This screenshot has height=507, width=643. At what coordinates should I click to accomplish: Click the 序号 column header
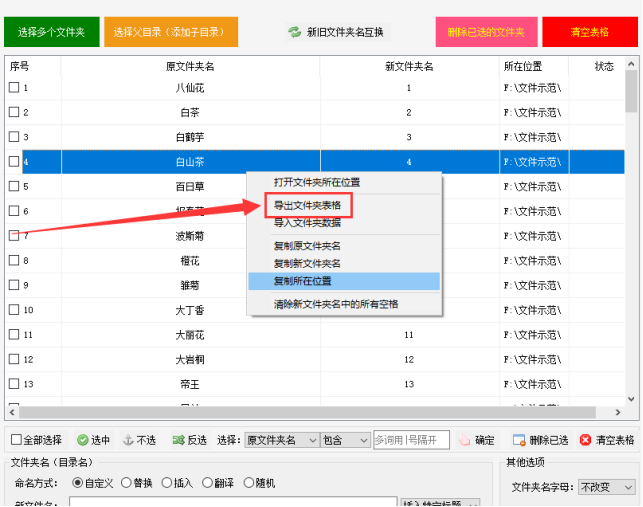(33, 66)
